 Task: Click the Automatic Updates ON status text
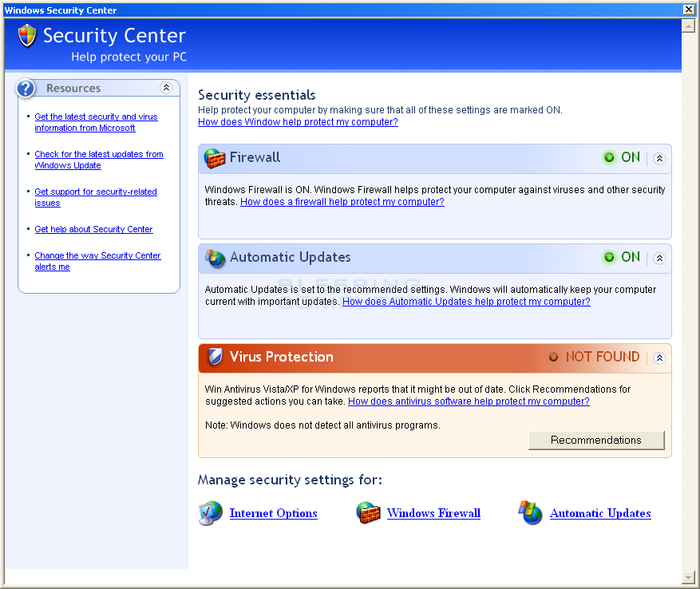(631, 257)
